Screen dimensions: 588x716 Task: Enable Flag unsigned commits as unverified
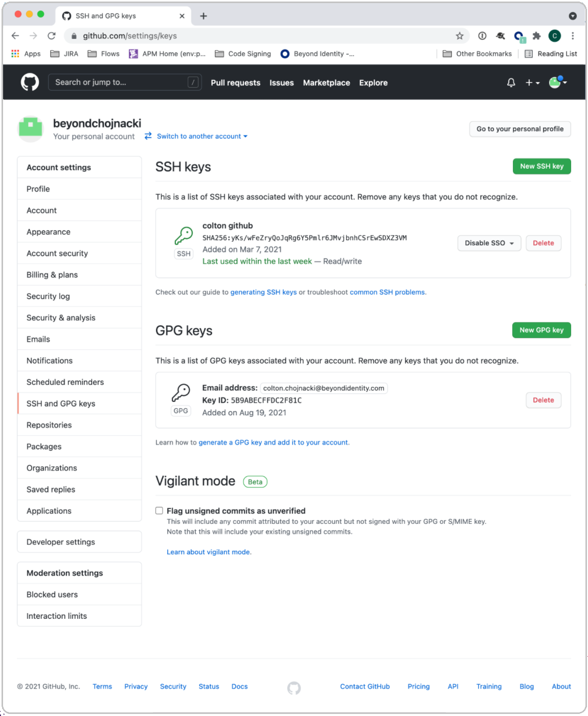(x=160, y=510)
